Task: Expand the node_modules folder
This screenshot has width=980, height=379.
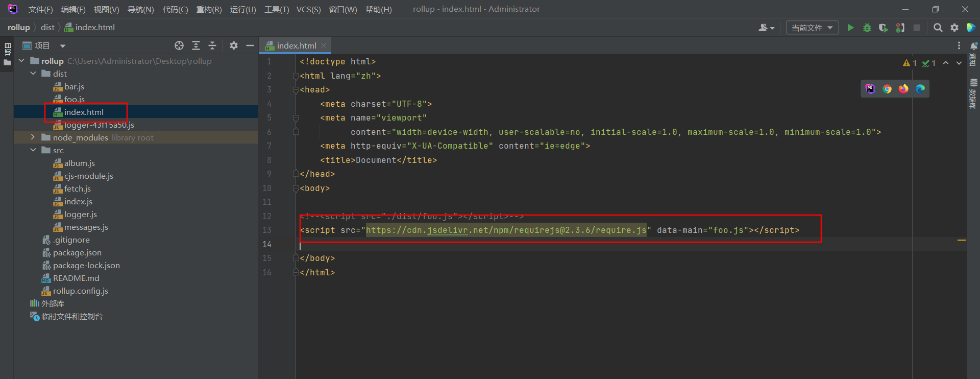Action: (x=33, y=137)
